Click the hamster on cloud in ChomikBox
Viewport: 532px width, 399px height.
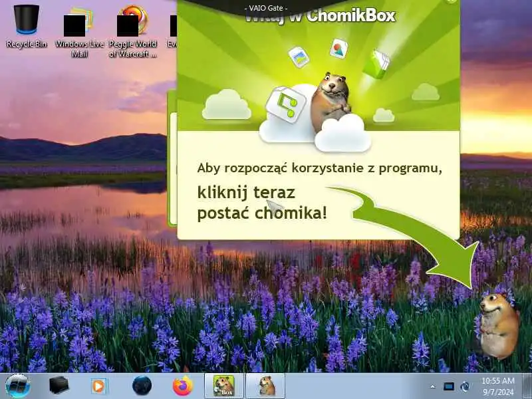[331, 101]
